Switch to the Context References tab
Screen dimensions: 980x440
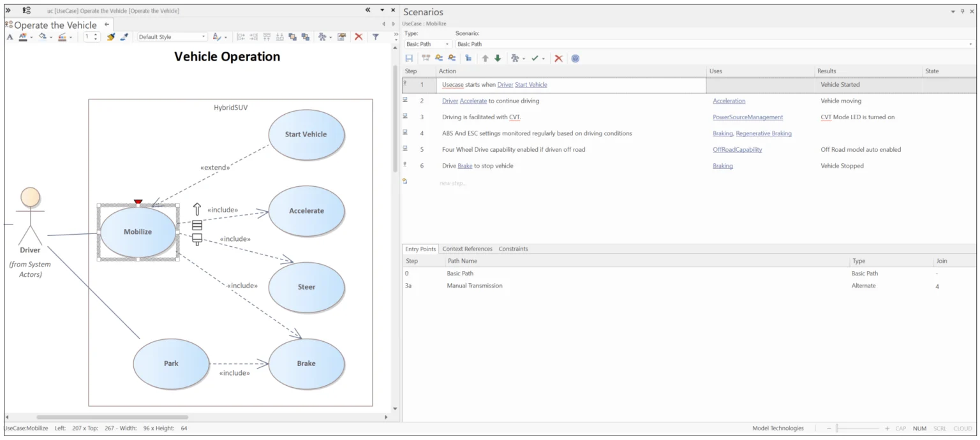coord(467,249)
